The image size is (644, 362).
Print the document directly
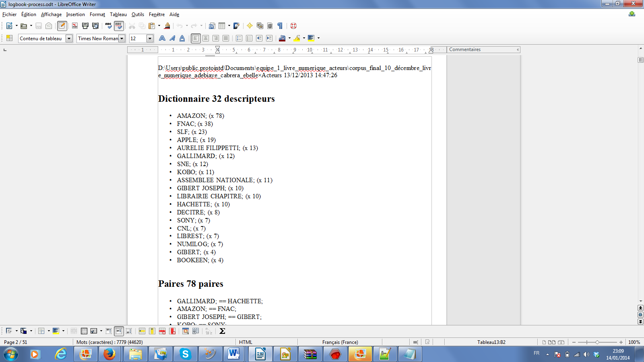85,26
